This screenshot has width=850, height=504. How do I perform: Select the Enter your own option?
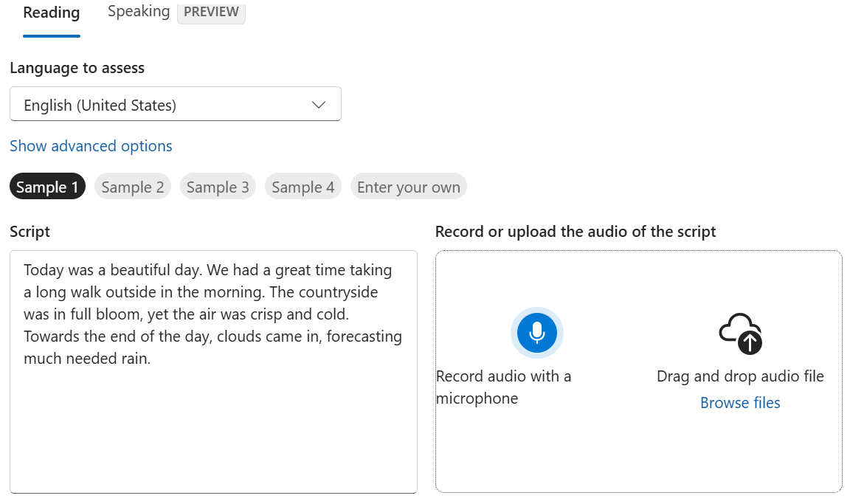point(408,187)
